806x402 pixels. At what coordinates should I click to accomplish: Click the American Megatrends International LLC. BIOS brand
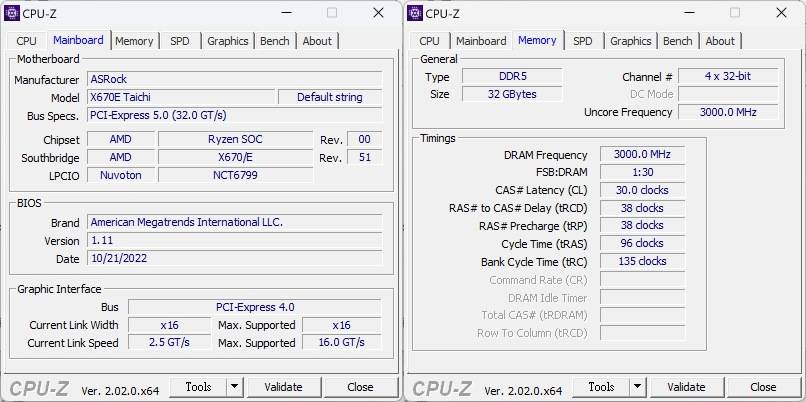[234, 223]
